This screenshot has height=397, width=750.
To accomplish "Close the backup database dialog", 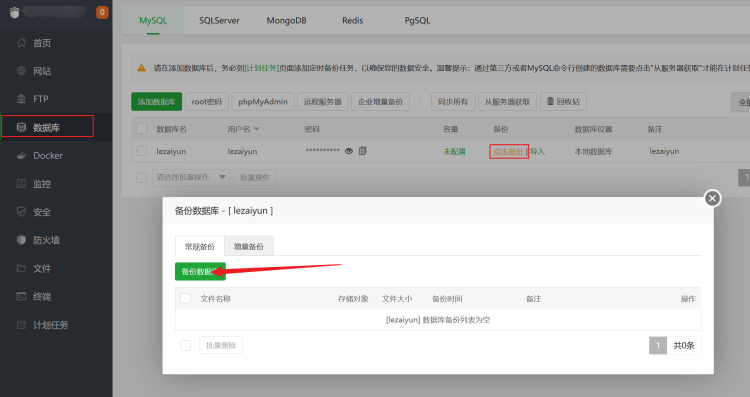I will pos(712,198).
